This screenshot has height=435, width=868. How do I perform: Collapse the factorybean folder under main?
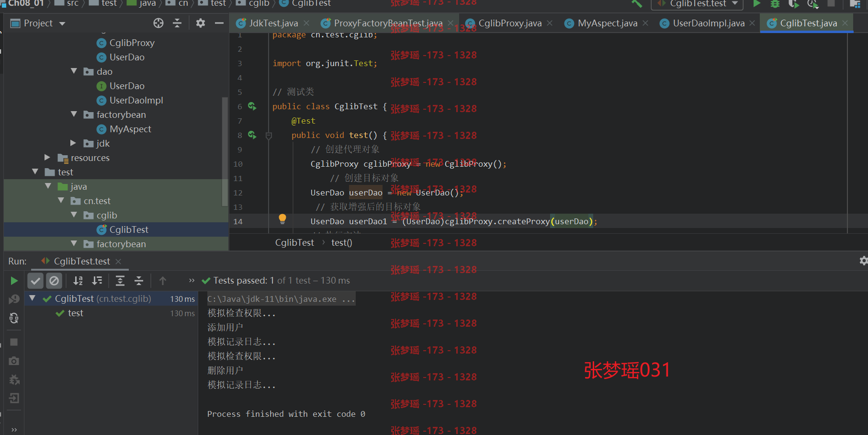pos(74,114)
